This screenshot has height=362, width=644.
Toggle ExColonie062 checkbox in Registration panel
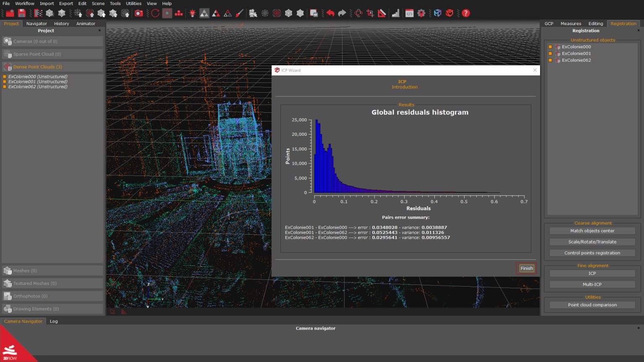[x=550, y=60]
